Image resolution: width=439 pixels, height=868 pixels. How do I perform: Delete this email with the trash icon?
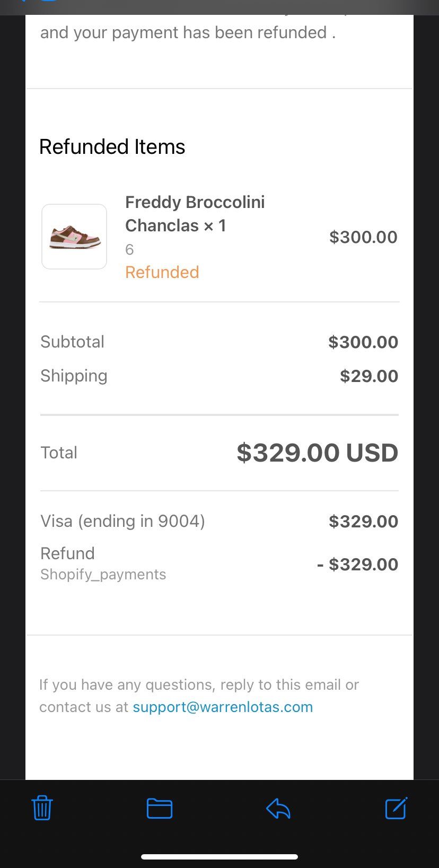tap(42, 808)
